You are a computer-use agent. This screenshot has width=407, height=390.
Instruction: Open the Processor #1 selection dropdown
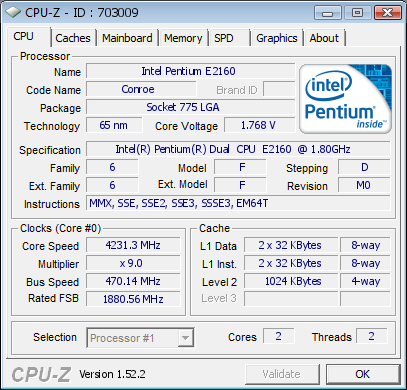point(140,338)
